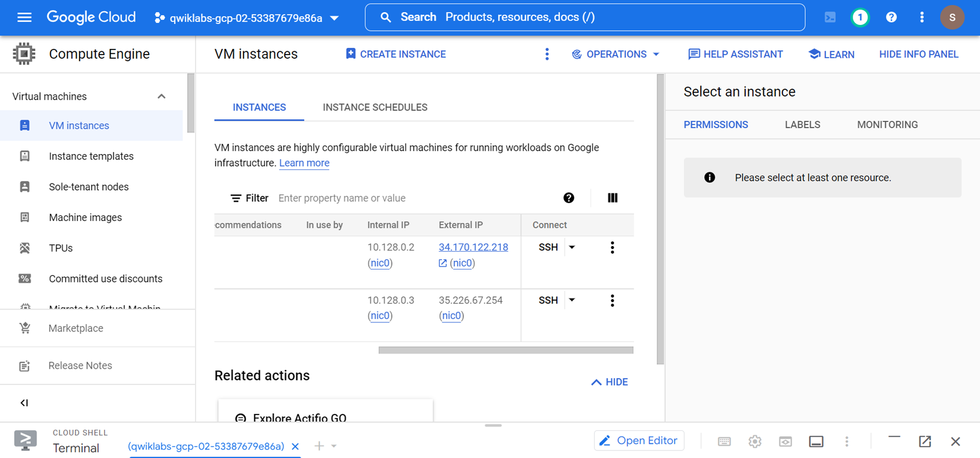The image size is (980, 458).
Task: Select the Permissions tab
Action: [716, 125]
